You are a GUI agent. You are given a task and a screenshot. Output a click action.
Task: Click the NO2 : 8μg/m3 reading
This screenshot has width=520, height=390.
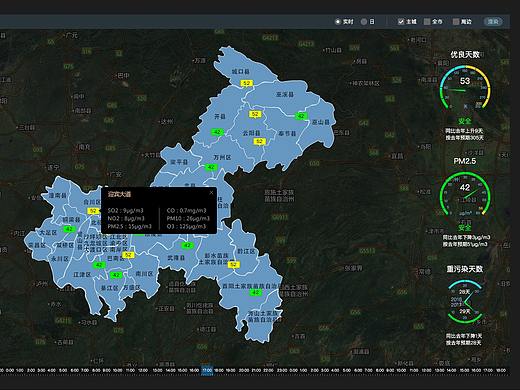pyautogui.click(x=126, y=219)
